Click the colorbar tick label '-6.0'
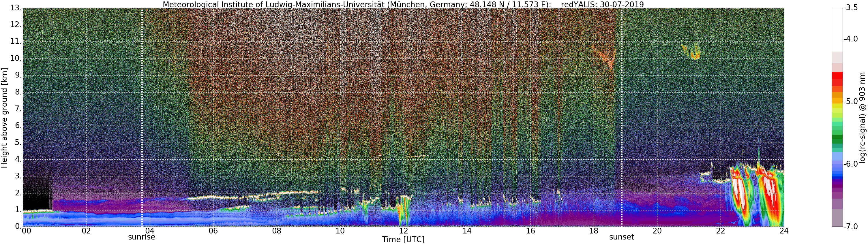Viewport: 868px width, 245px height. tap(850, 164)
